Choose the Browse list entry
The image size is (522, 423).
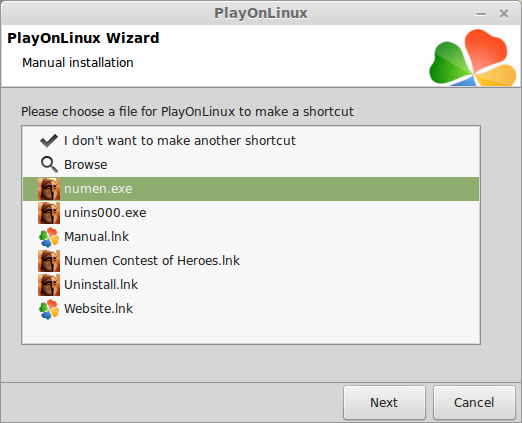point(251,165)
